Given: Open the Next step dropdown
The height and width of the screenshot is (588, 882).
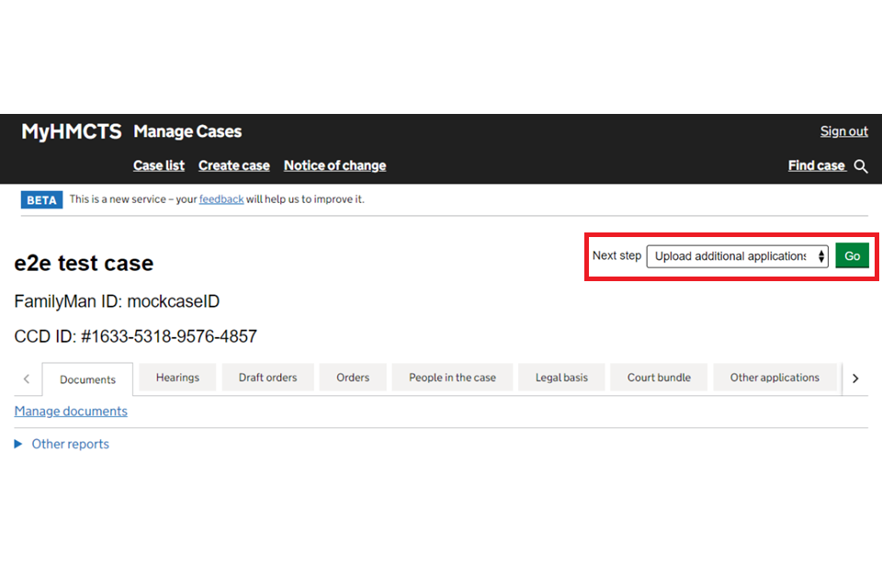Looking at the screenshot, I should (x=737, y=256).
